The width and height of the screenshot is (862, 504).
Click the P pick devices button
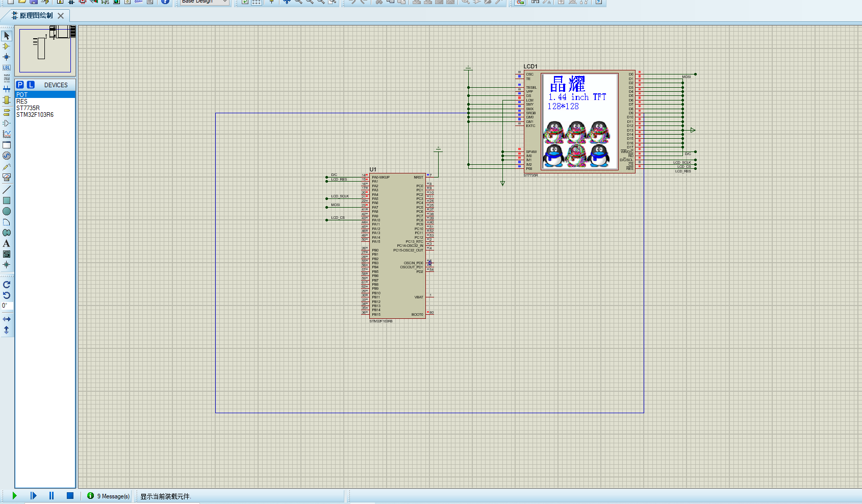(20, 85)
